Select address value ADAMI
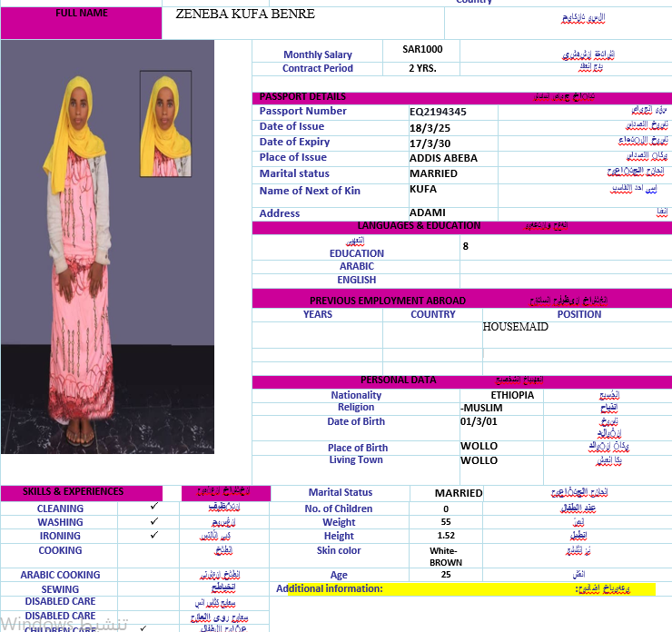The height and width of the screenshot is (632, 672). (428, 212)
